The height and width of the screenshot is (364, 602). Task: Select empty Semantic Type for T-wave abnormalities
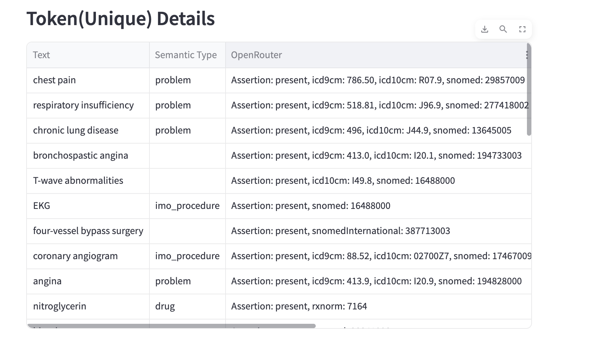[x=187, y=181]
